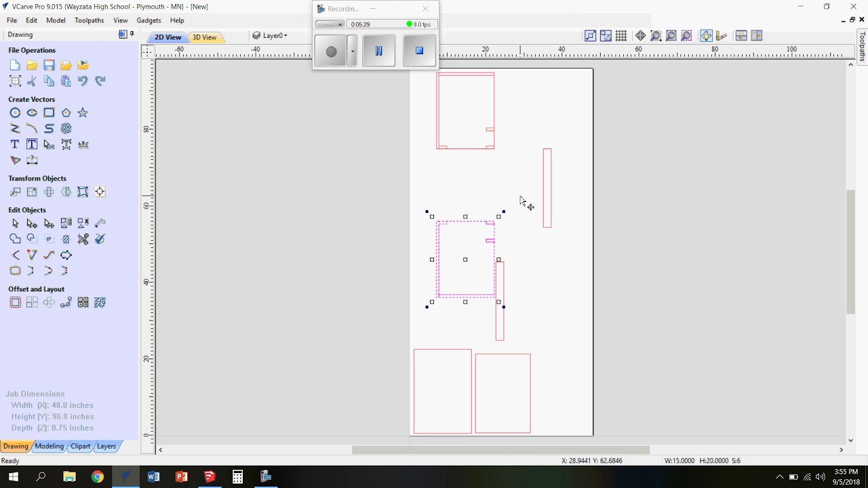Select the Draw Star tool
The image size is (868, 488).
(83, 113)
